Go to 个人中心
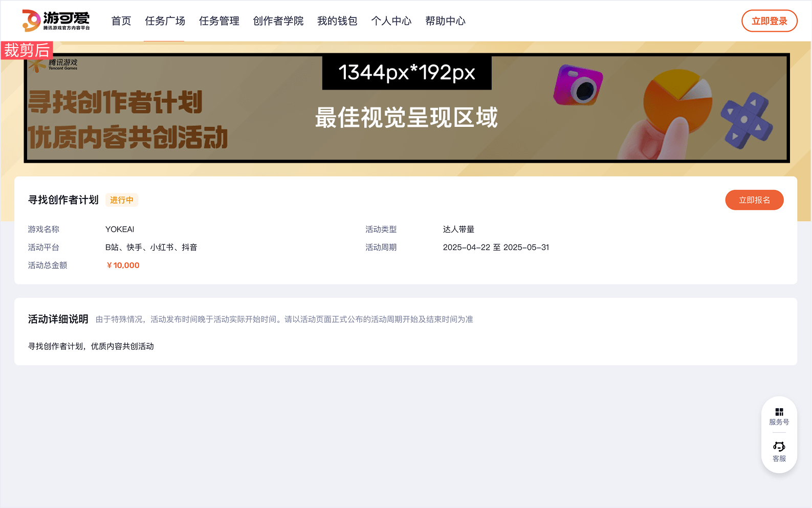812x508 pixels. (391, 21)
